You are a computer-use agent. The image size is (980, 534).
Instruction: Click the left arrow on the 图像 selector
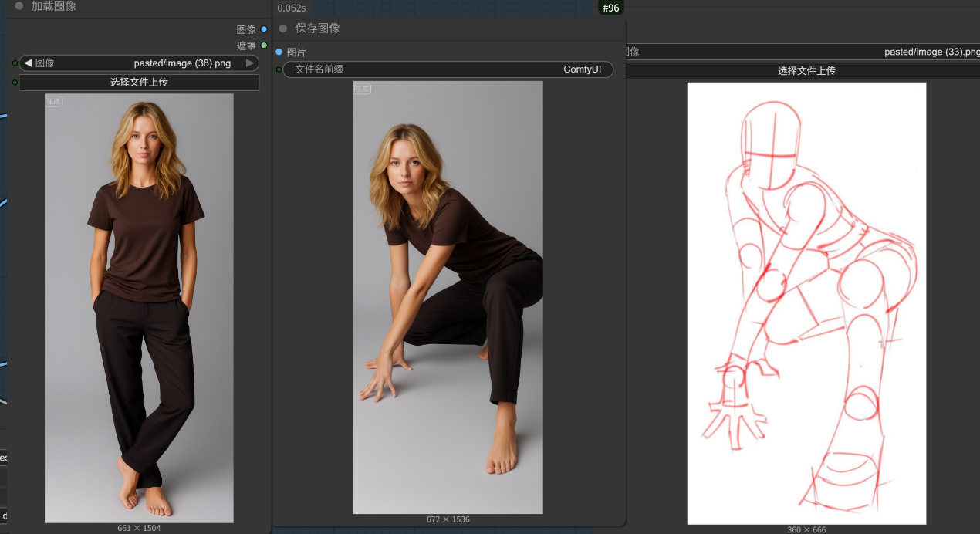(x=28, y=63)
